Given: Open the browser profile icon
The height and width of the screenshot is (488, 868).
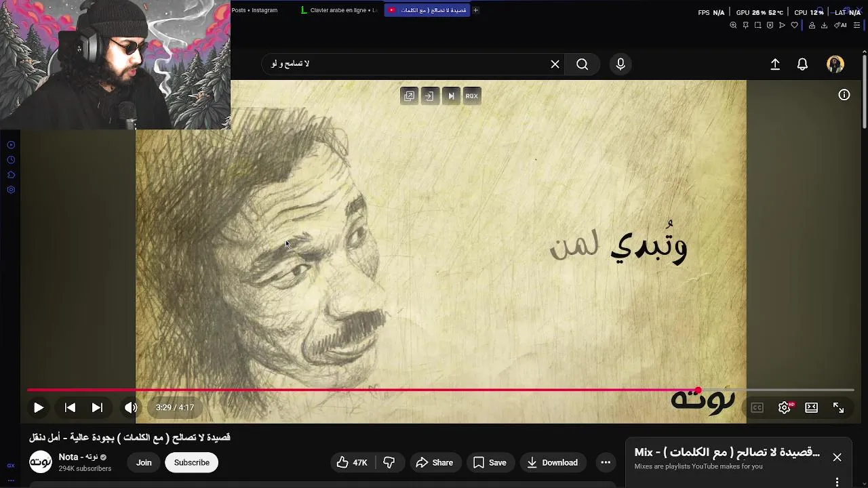Looking at the screenshot, I should (812, 25).
